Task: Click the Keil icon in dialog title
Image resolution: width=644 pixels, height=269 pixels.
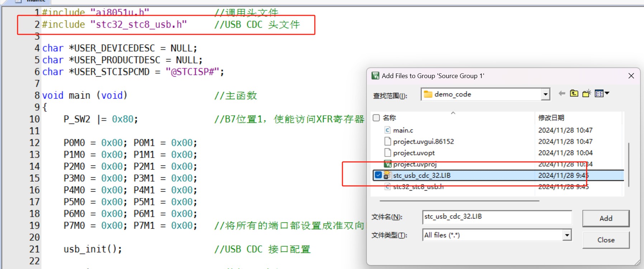Action: click(x=375, y=76)
